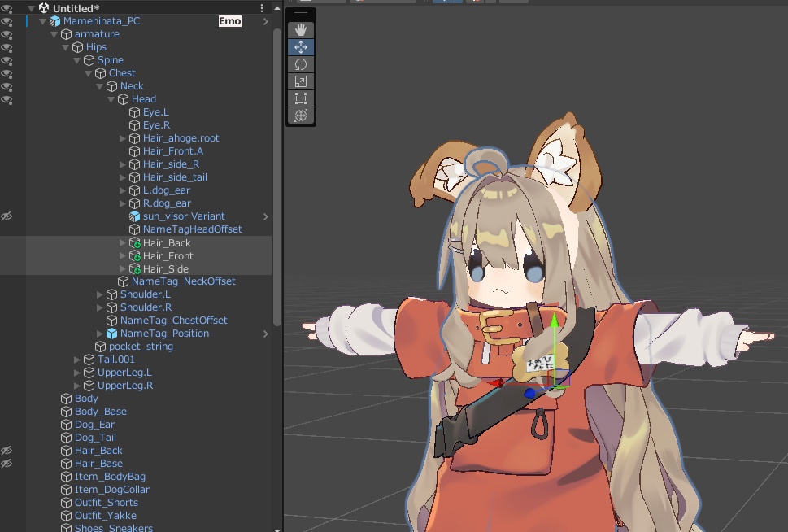The image size is (788, 532).
Task: Expand Hair_ahoge.root
Action: (x=122, y=138)
